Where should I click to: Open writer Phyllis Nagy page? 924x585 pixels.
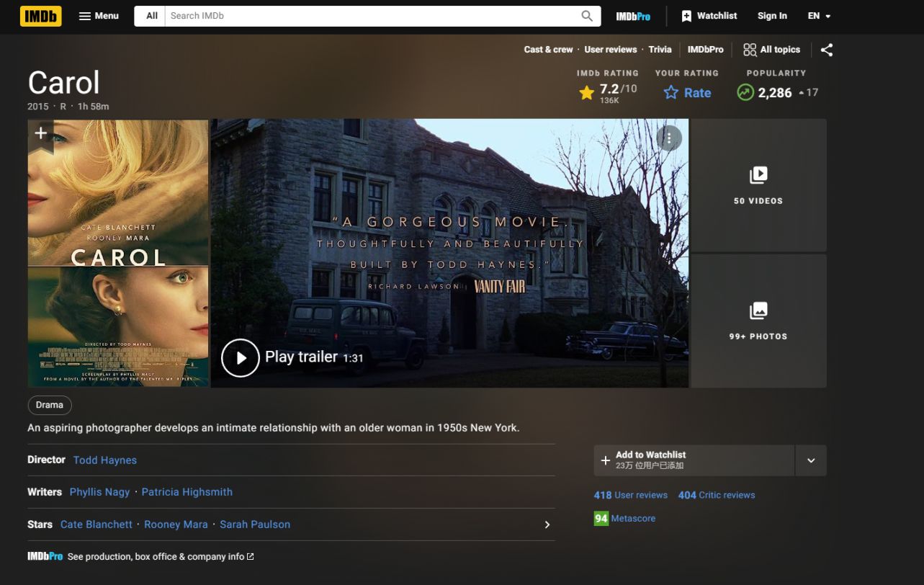tap(99, 492)
